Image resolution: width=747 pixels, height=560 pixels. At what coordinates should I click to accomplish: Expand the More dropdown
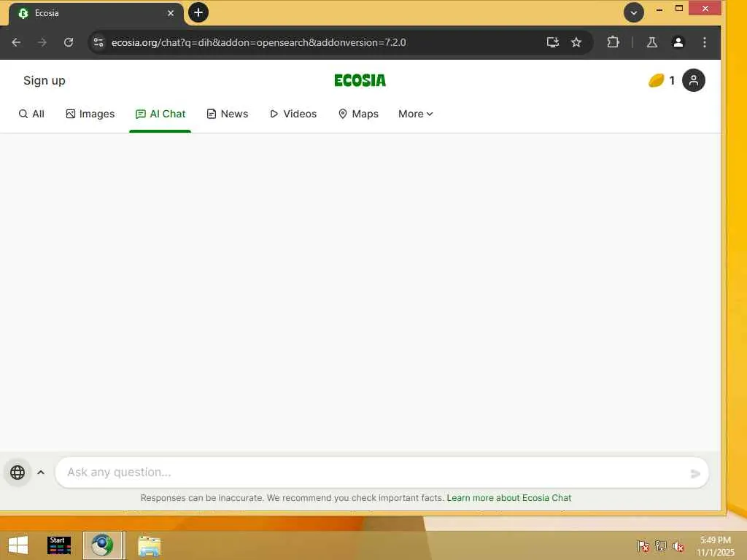[415, 114]
